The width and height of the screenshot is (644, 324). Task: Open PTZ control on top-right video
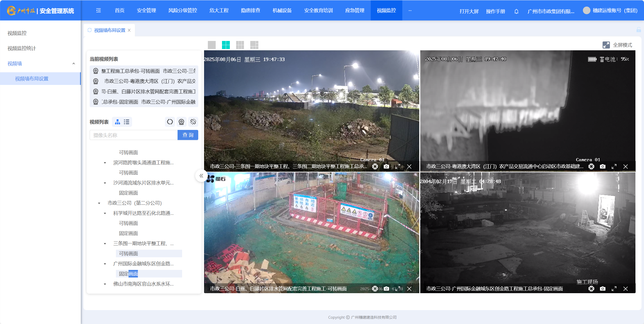tap(591, 167)
